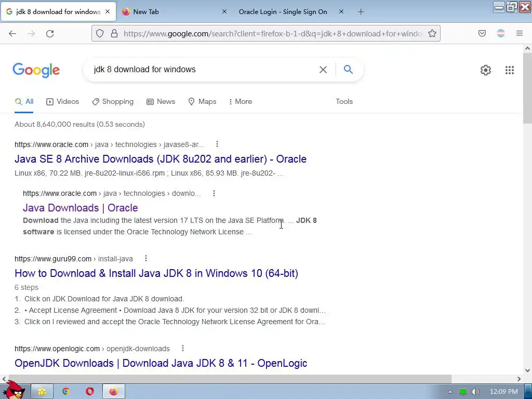The width and height of the screenshot is (532, 399).
Task: Go to Google home via logo
Action: click(36, 70)
